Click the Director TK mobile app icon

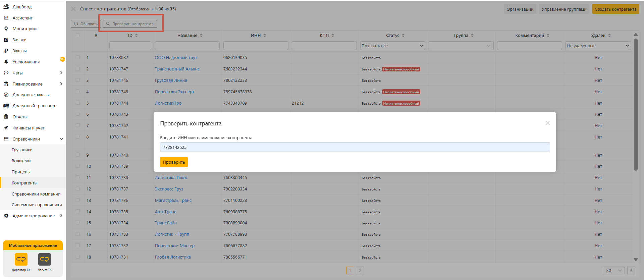(x=21, y=259)
